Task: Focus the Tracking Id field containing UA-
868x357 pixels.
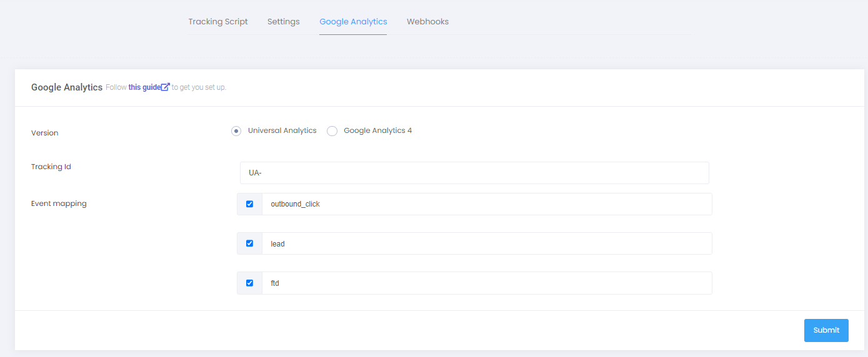Action: (x=474, y=173)
